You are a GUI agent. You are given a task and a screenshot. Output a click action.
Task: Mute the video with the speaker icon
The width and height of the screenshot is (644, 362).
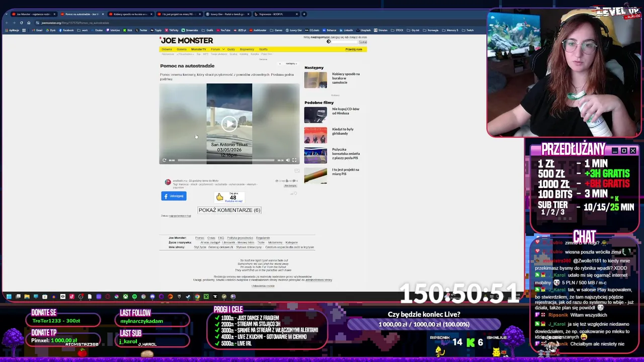288,160
